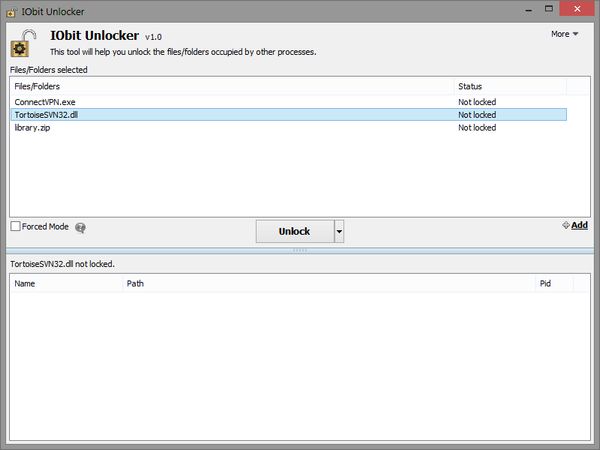The height and width of the screenshot is (450, 600).
Task: Open the More dropdown menu
Action: (565, 34)
